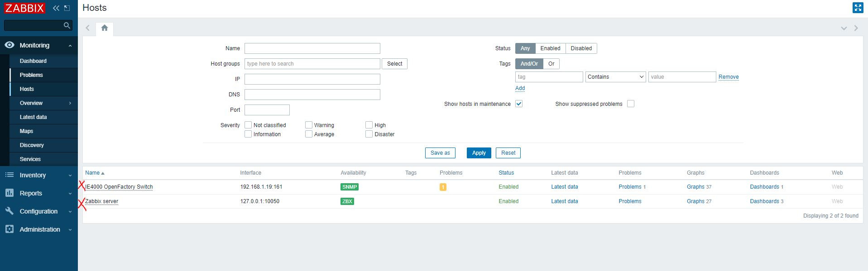Sort hosts by Status column
Screen dimensions: 868x271
pos(506,173)
